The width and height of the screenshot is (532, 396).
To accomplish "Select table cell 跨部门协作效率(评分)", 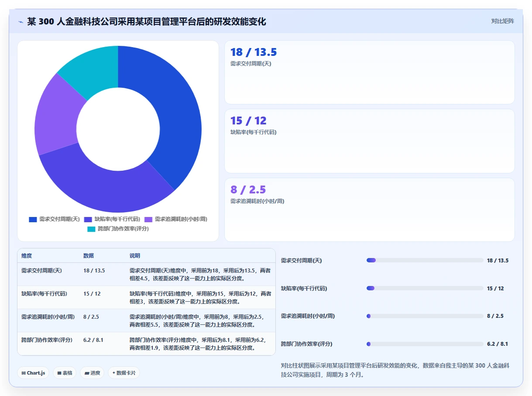I will [47, 340].
